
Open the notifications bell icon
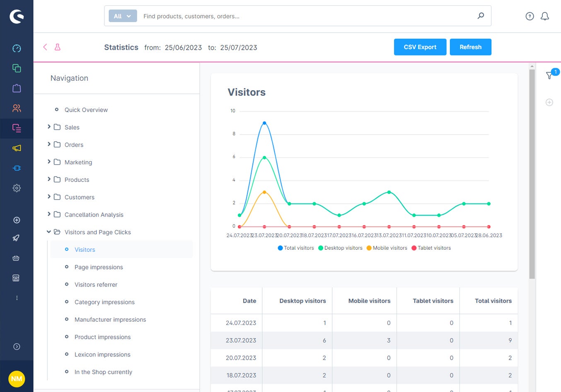pos(545,16)
